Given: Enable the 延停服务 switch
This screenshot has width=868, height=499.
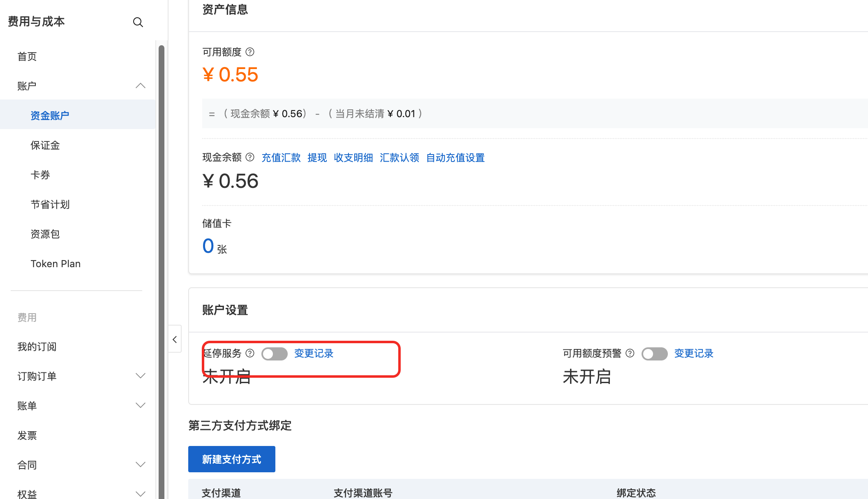Looking at the screenshot, I should tap(275, 354).
